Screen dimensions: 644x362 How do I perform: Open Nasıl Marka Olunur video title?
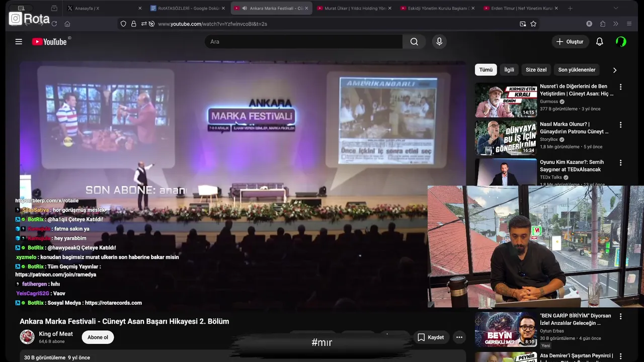pyautogui.click(x=575, y=128)
